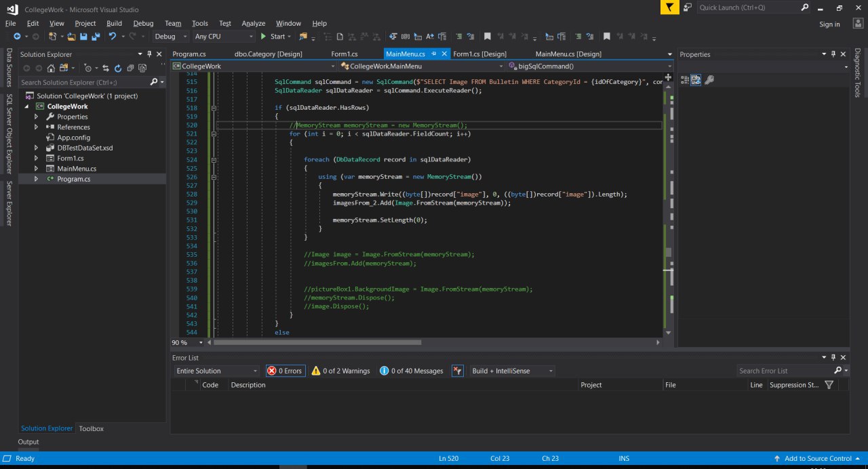Refresh the Solution Explorer tree

118,68
